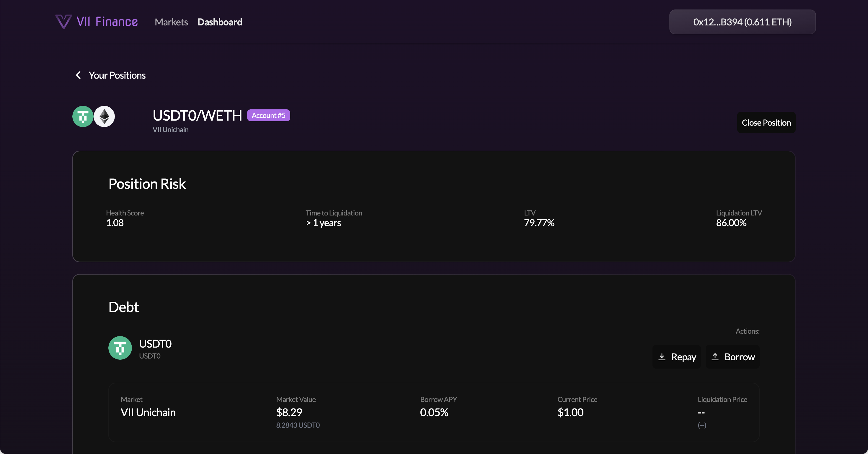
Task: Select the Account #5 badge
Action: pyautogui.click(x=268, y=115)
